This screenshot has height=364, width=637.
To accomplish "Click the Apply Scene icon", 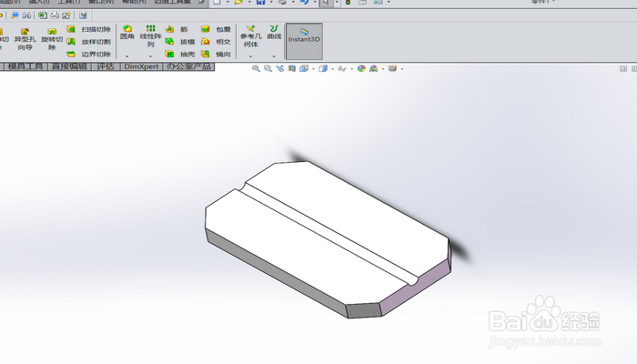I will point(373,68).
